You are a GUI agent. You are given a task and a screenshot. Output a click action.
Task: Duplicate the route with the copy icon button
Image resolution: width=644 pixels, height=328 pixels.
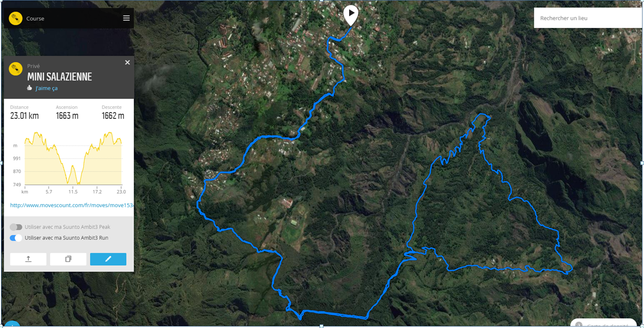(68, 259)
